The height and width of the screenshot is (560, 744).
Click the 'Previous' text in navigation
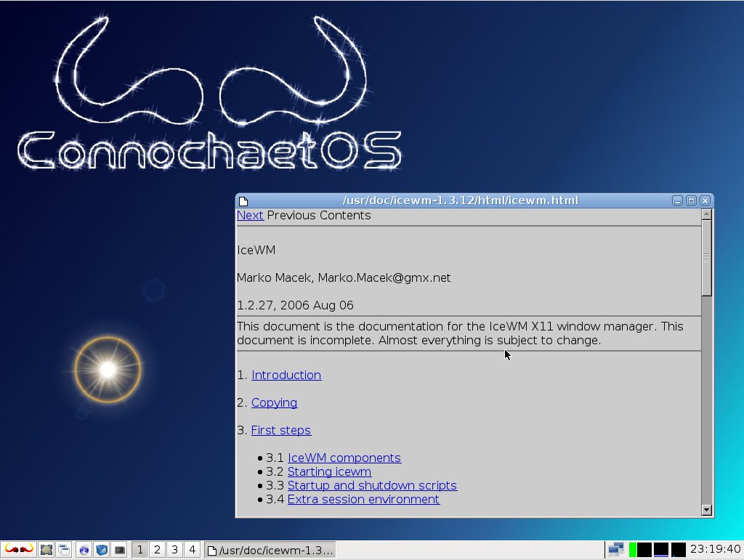pos(291,215)
